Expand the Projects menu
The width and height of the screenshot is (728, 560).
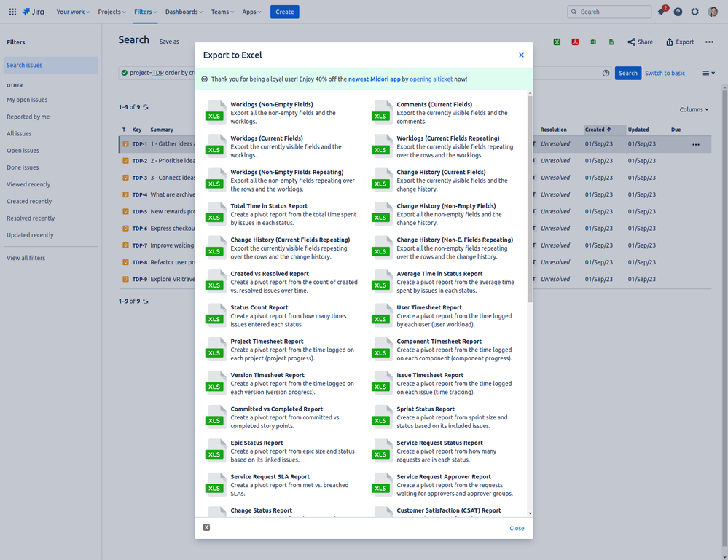coord(112,12)
